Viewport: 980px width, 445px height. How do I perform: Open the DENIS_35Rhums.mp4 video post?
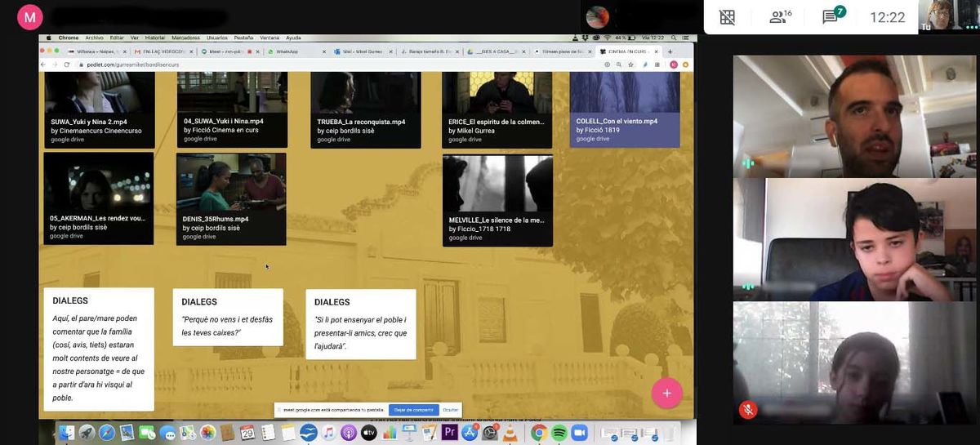pos(231,198)
